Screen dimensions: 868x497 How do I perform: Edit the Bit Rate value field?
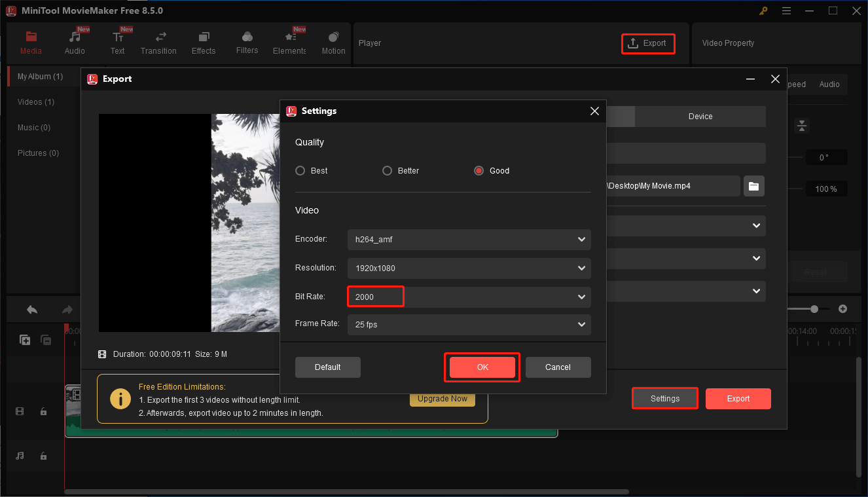(x=375, y=297)
